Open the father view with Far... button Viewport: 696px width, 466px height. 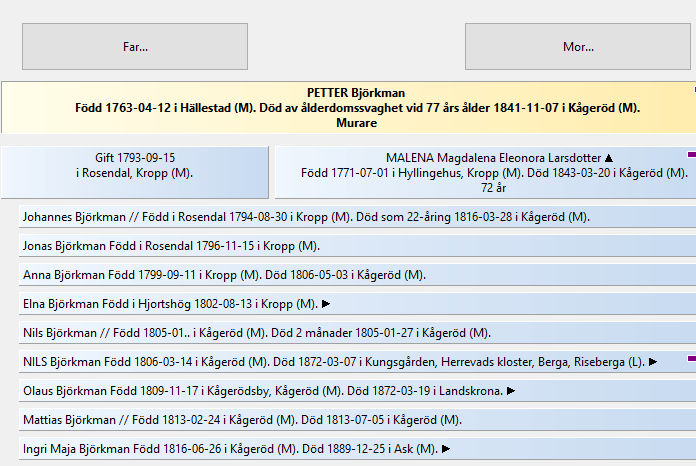(x=135, y=46)
